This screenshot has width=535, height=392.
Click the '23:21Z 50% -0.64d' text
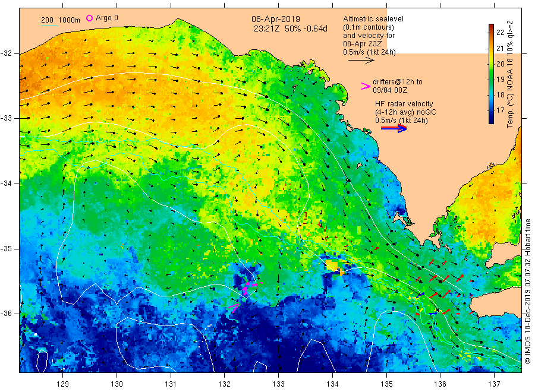coord(290,29)
